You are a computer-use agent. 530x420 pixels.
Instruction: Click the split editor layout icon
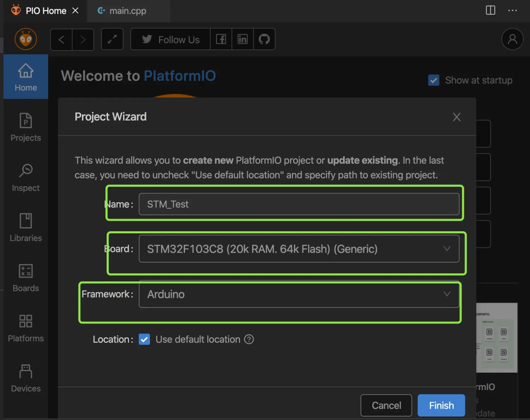point(490,10)
